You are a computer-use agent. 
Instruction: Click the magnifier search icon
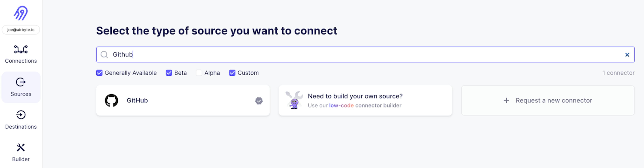[x=104, y=54]
